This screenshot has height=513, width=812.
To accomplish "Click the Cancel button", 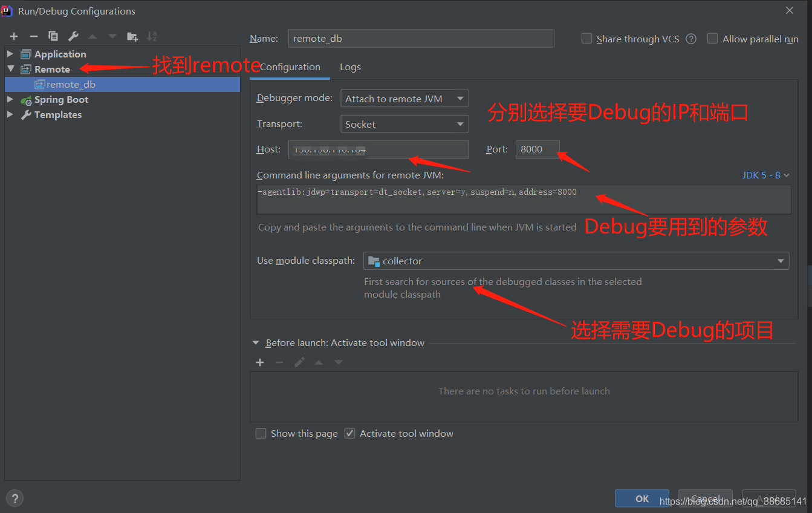I will tap(705, 497).
